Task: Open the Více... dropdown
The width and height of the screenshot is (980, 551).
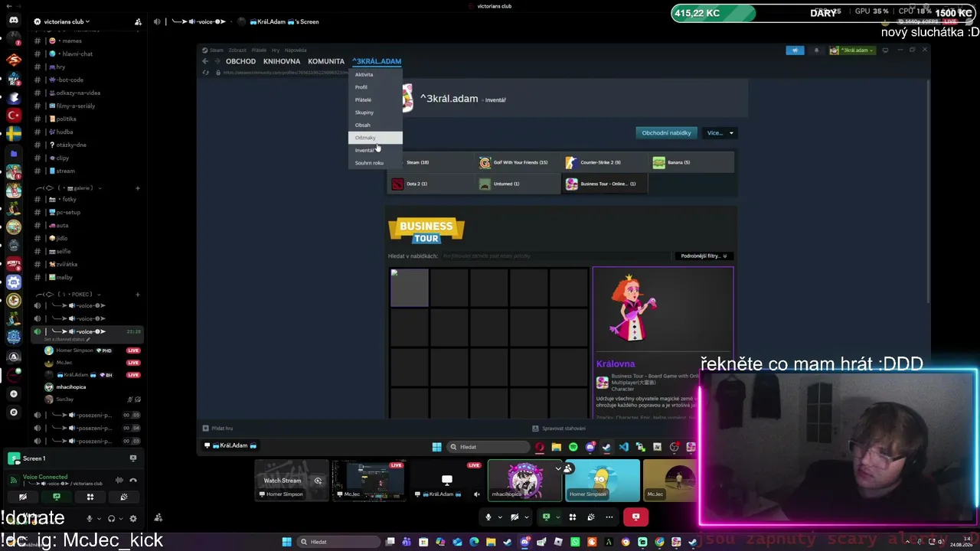Action: 720,133
